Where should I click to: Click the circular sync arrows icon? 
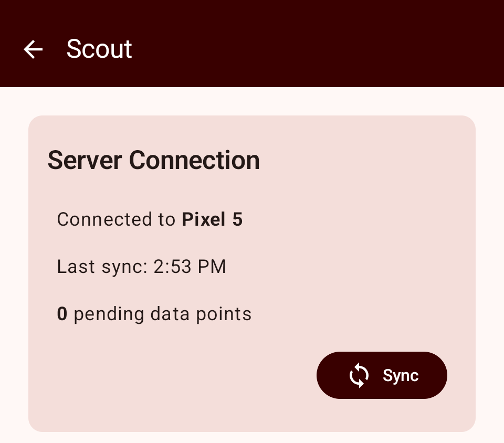click(x=359, y=375)
